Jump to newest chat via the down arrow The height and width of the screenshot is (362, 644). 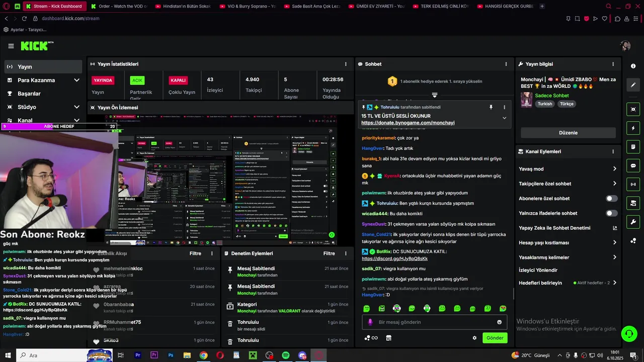[435, 95]
